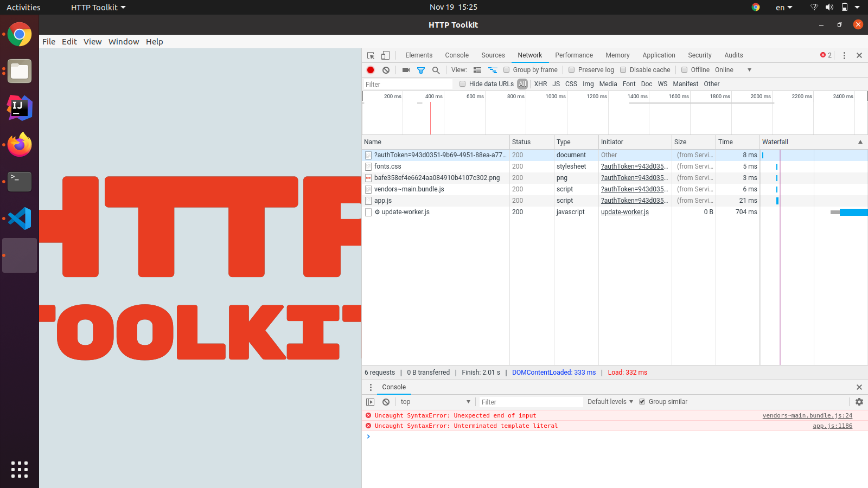Enable screenshot capture camera icon
The width and height of the screenshot is (868, 488).
point(406,69)
